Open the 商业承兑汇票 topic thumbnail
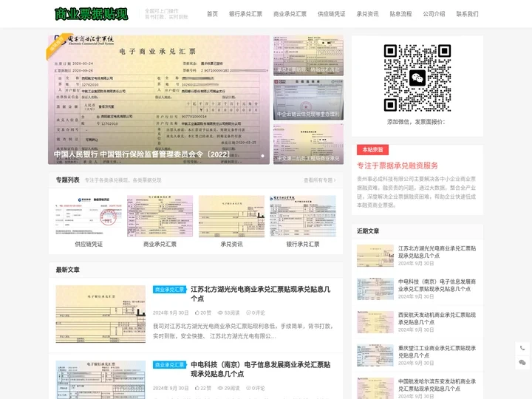Viewport: 532px width, 399px height. point(160,216)
